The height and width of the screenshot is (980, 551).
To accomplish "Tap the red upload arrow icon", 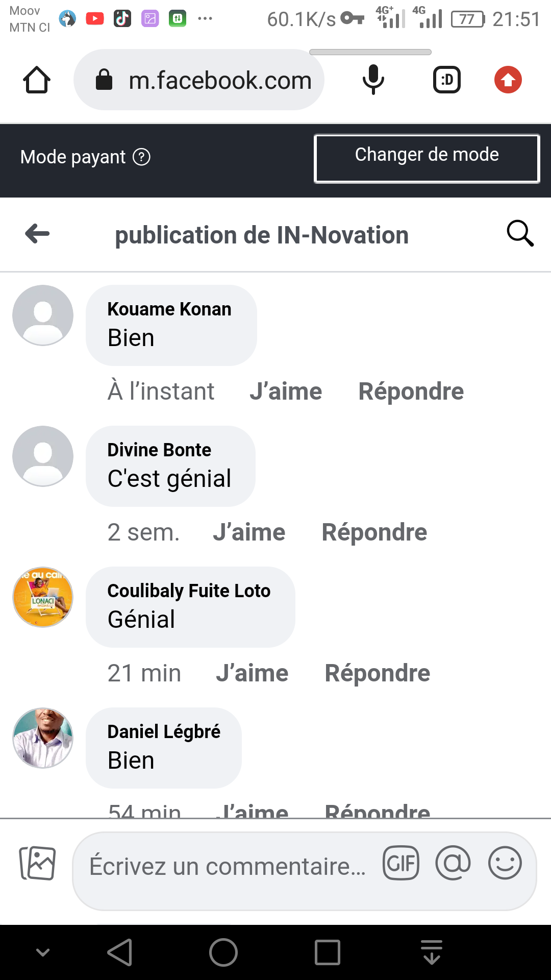I will coord(508,80).
